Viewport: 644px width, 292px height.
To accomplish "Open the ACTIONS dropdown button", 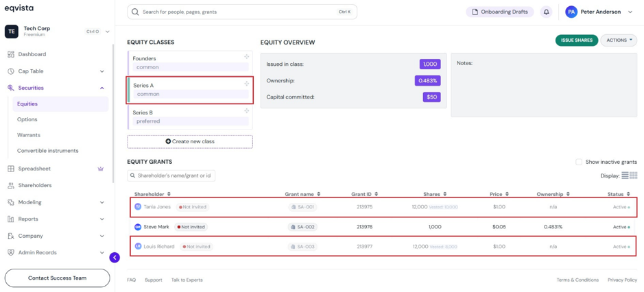I will [619, 40].
